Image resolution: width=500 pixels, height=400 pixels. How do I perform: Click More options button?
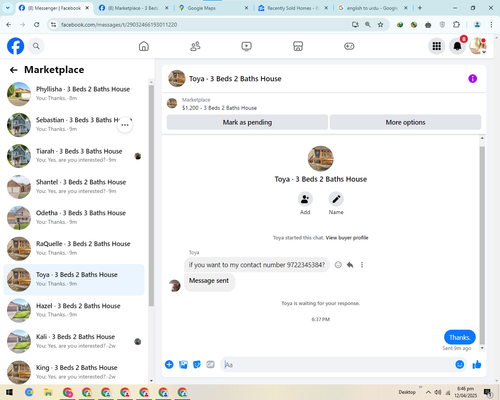point(405,122)
